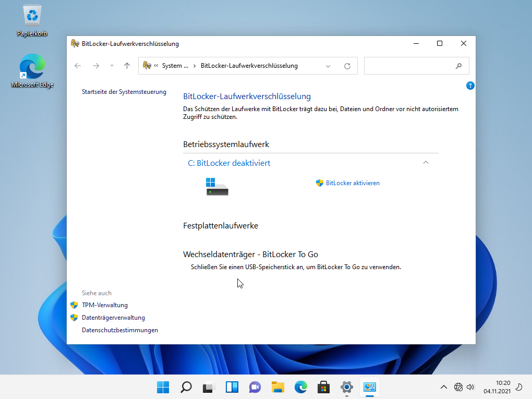
Task: Open Task View from the taskbar
Action: point(209,387)
